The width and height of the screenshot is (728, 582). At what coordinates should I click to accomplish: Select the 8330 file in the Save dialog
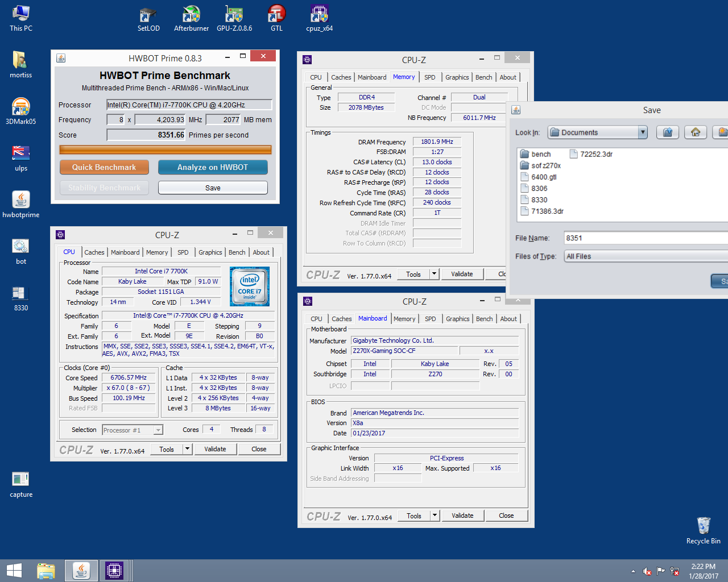coord(534,199)
